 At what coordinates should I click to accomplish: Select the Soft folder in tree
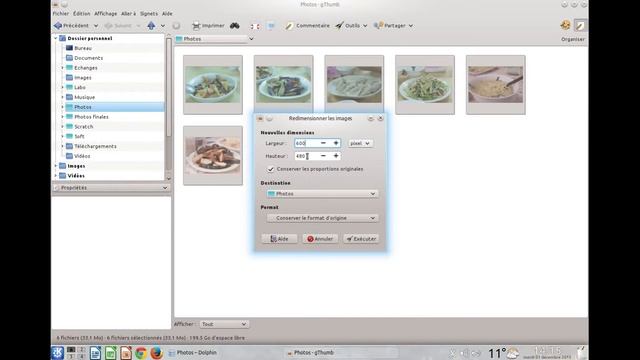(x=79, y=136)
